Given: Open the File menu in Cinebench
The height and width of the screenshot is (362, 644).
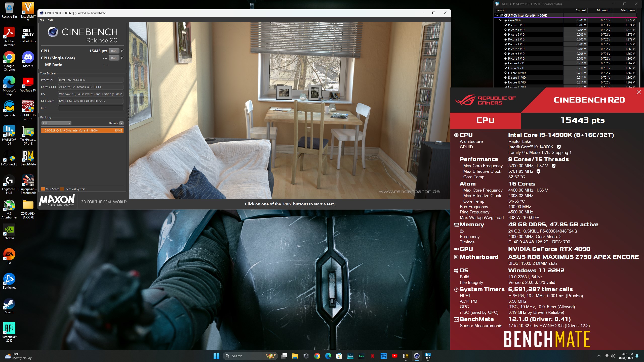Looking at the screenshot, I should [x=42, y=20].
